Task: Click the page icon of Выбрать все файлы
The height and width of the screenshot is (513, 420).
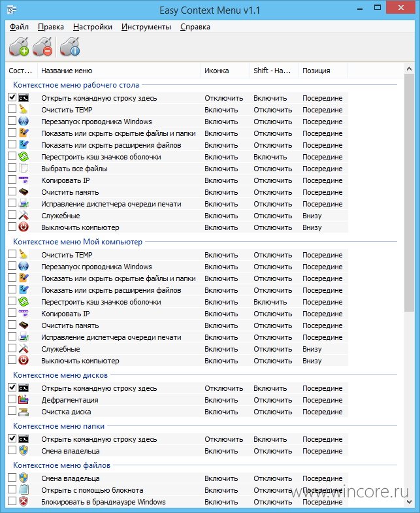Action: coord(24,169)
